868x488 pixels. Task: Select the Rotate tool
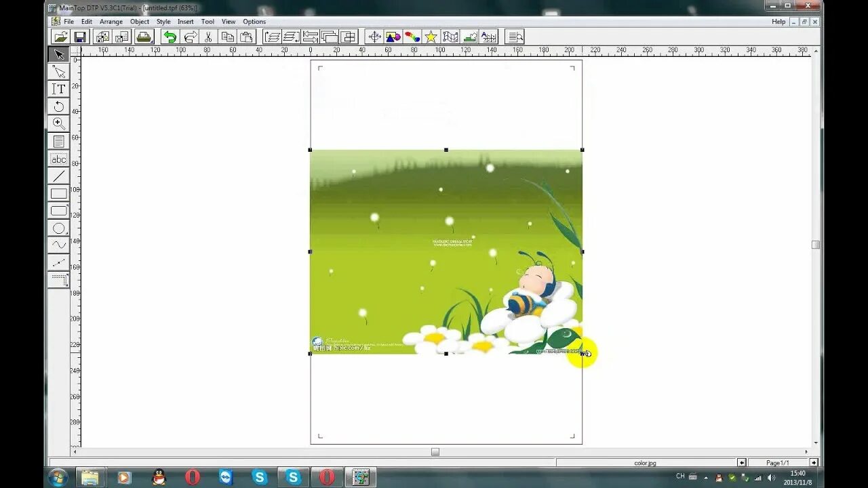tap(59, 106)
